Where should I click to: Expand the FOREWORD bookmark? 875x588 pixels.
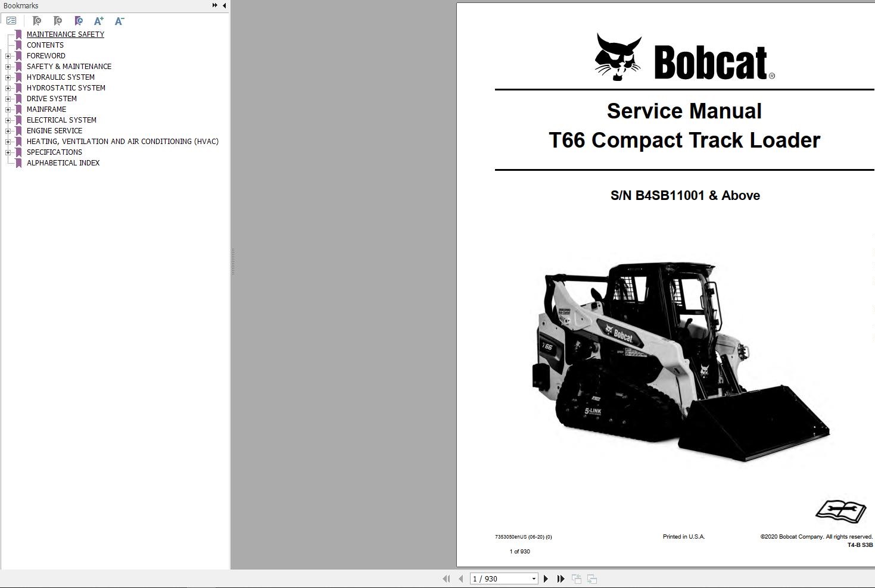click(x=8, y=56)
